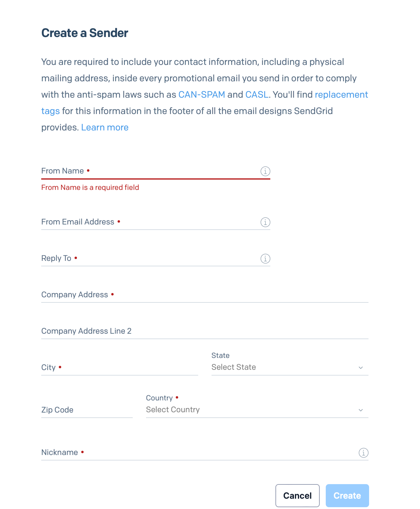Screen dimensions: 420x509
Task: Click the Create button
Action: 347,496
